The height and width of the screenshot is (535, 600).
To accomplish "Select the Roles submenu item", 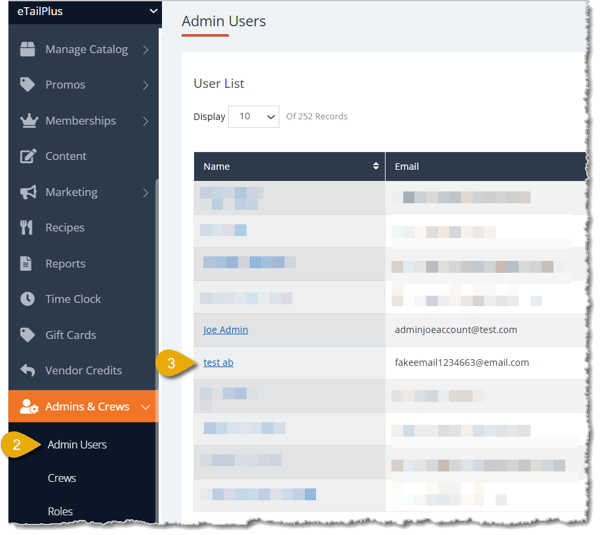I will 60,513.
